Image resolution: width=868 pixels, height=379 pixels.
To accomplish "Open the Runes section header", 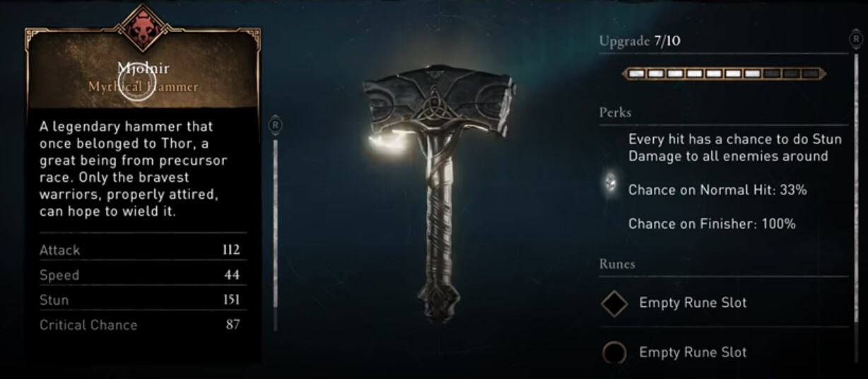I will [617, 264].
